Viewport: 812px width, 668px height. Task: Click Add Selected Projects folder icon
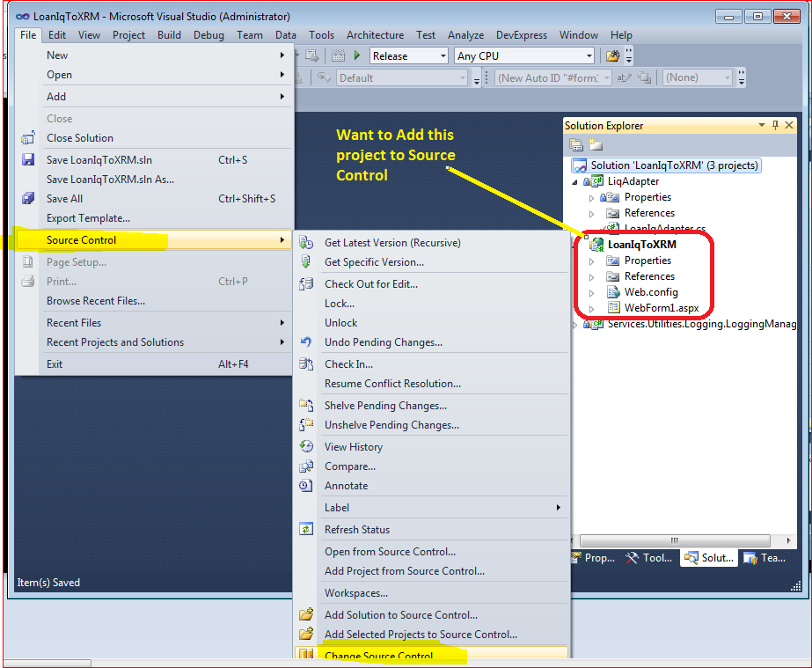[x=306, y=634]
